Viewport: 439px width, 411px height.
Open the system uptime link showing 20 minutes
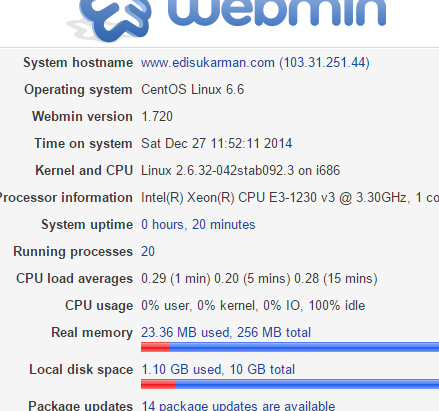click(198, 224)
